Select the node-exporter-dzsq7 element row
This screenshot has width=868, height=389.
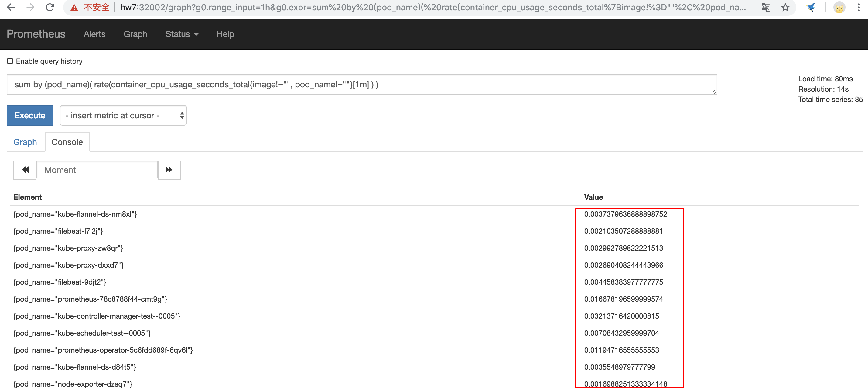coord(73,384)
